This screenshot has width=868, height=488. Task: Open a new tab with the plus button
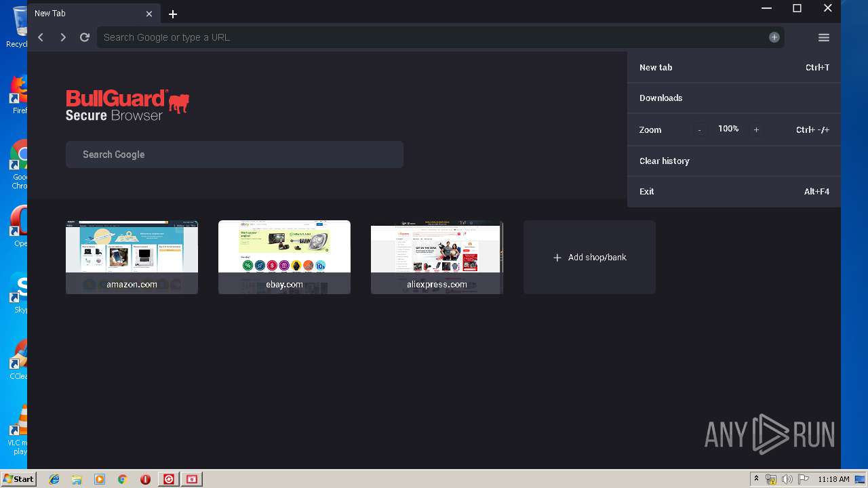click(x=173, y=14)
